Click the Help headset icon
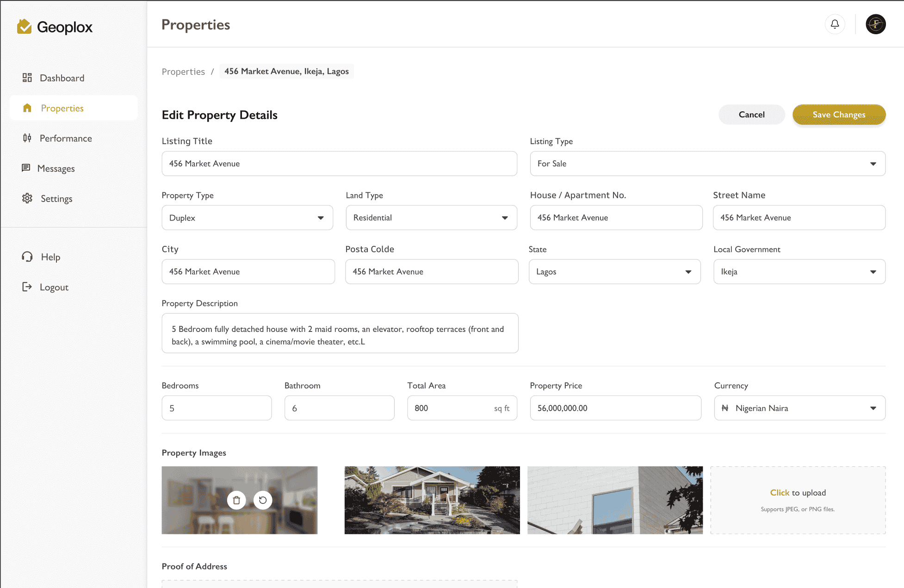 pos(27,257)
